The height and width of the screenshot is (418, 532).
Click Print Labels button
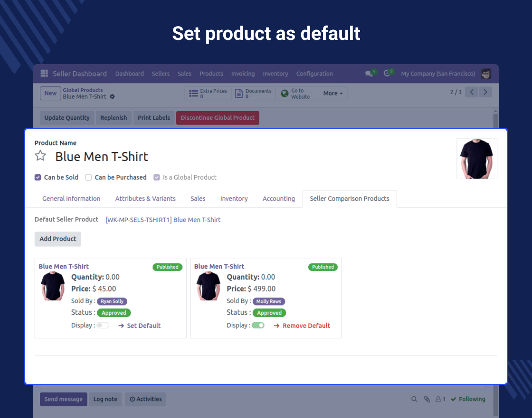154,118
